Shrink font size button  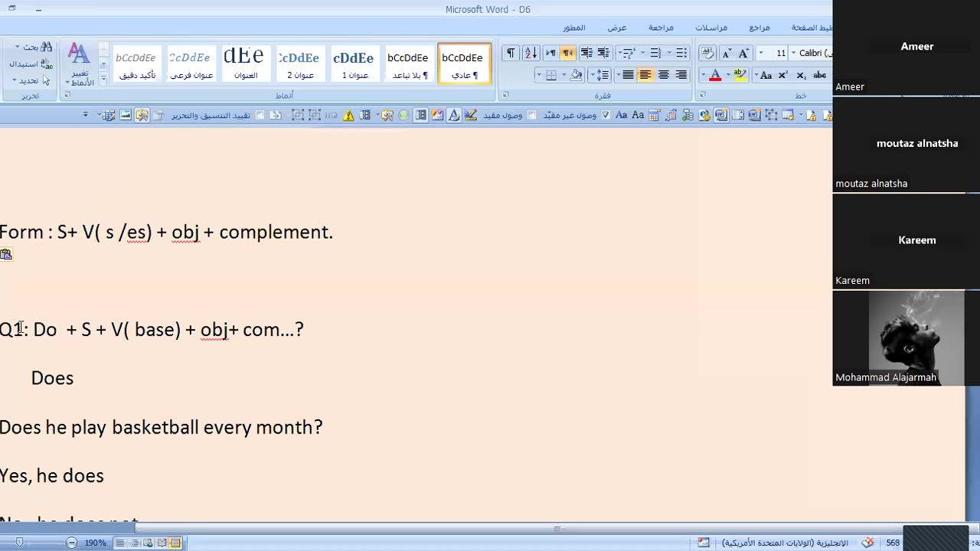tap(727, 53)
